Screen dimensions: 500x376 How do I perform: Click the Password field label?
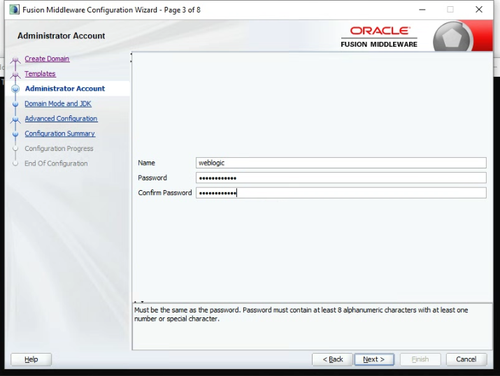(x=152, y=178)
